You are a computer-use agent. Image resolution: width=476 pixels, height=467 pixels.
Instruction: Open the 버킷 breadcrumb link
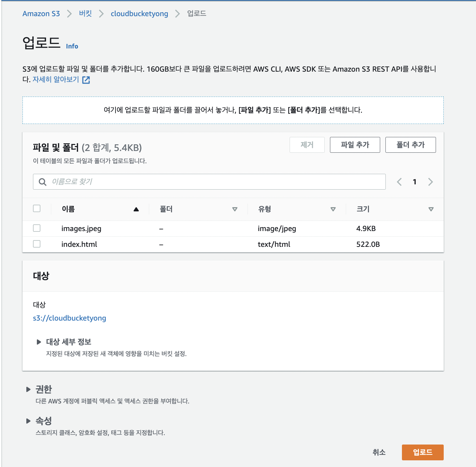pos(85,14)
